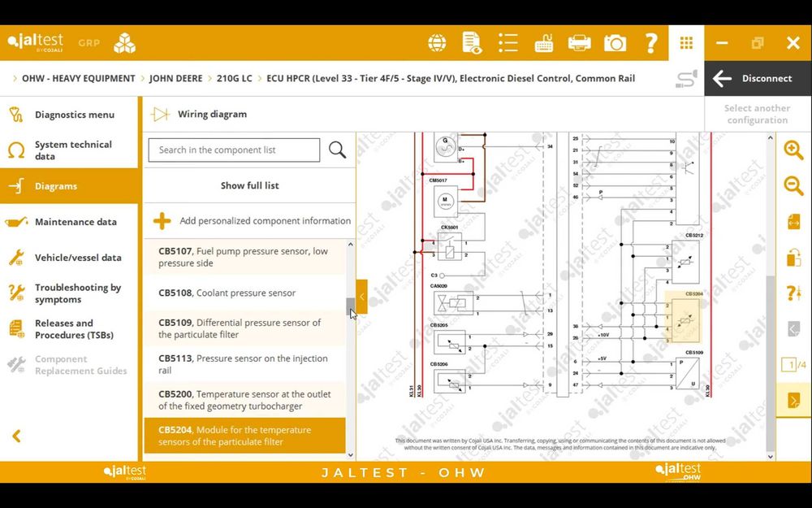Go to the next diagram page
The width and height of the screenshot is (812, 508).
pos(793,400)
